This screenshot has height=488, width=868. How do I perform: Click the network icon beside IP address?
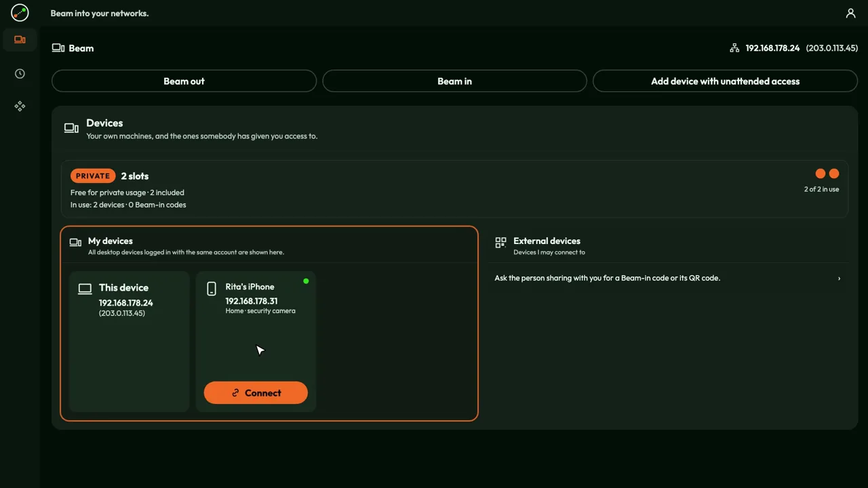[x=734, y=48]
